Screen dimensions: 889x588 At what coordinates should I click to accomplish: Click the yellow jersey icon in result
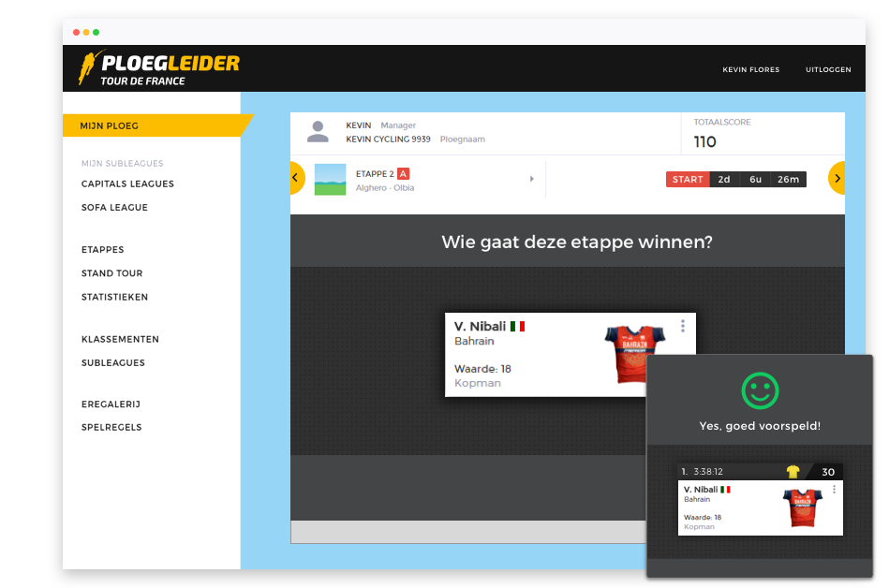pos(793,472)
